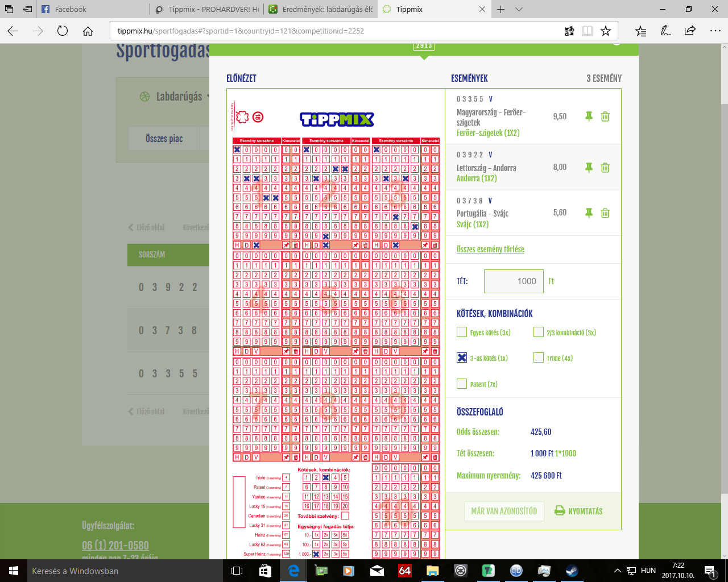Click the Tippmix betting slip preview

[x=336, y=324]
